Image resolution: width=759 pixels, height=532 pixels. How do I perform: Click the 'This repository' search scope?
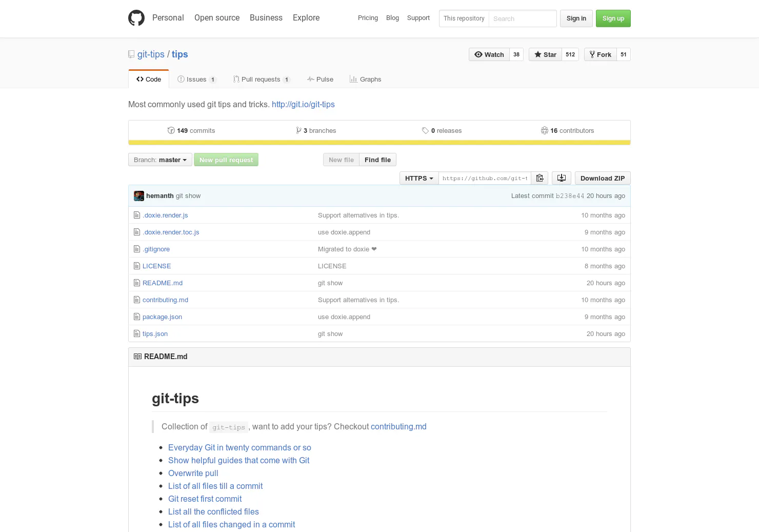tap(464, 18)
